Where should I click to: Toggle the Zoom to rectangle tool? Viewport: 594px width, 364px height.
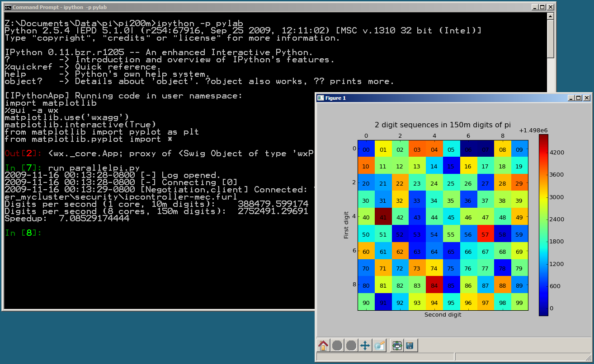tap(379, 346)
